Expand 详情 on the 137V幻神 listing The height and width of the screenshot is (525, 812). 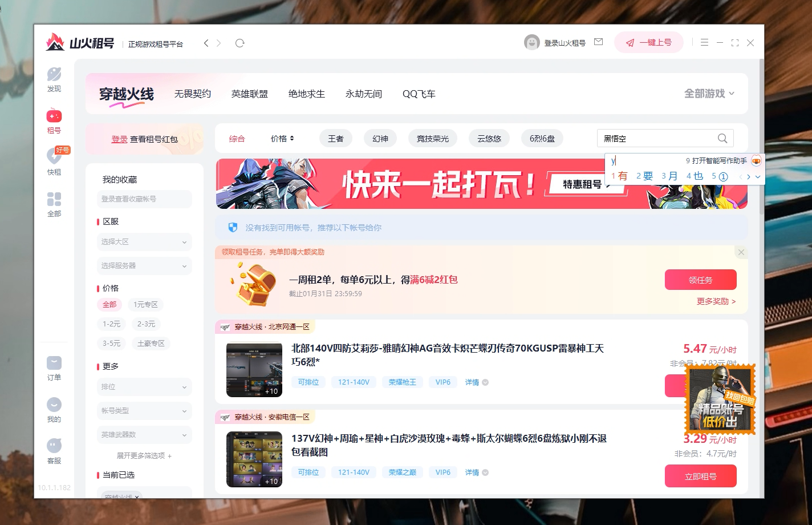point(477,472)
